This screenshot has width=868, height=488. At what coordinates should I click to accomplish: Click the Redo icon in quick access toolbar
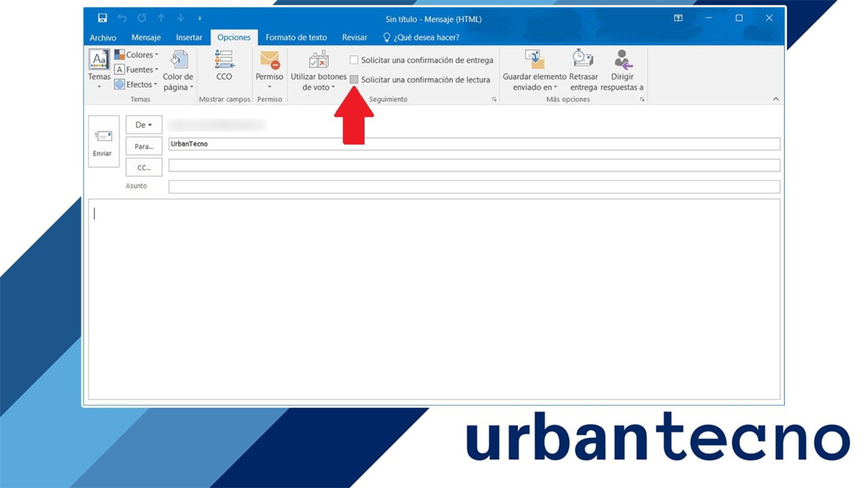click(142, 18)
